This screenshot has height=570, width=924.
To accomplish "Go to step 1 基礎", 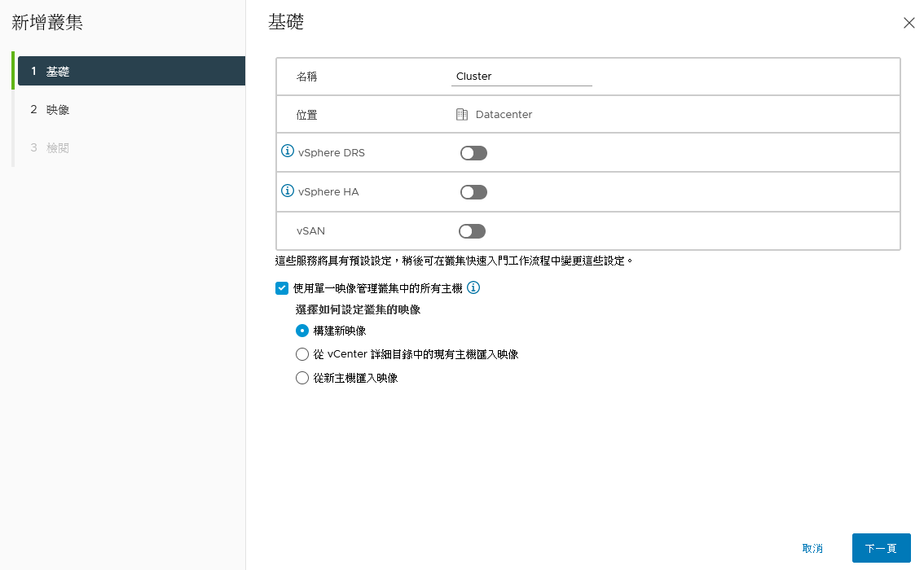I will pos(131,71).
